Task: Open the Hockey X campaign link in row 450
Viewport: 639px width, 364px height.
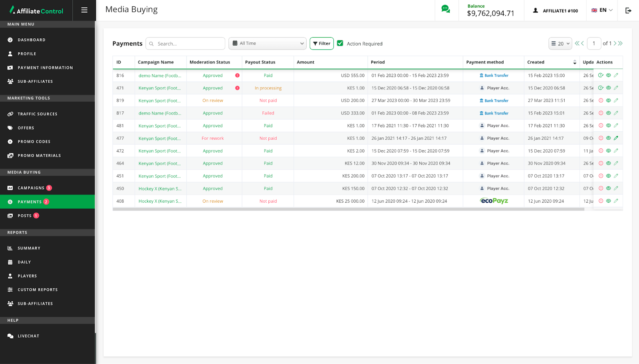Action: pyautogui.click(x=160, y=189)
